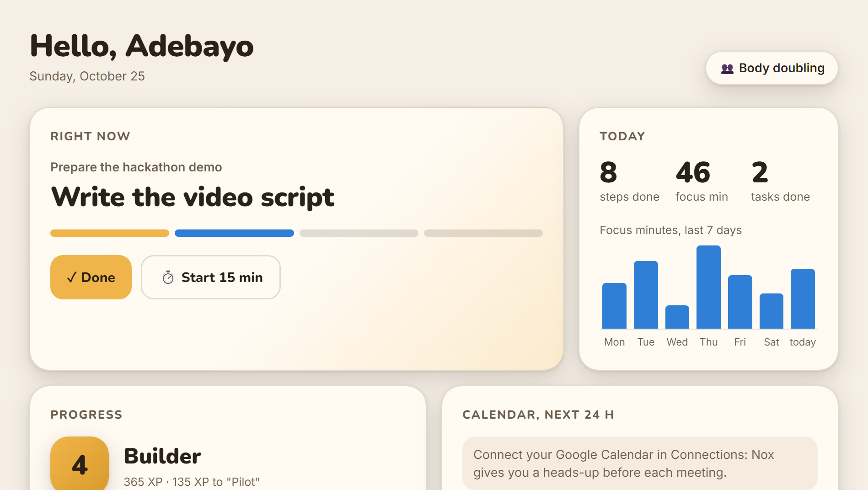Click the "2 tasks done" stat
The height and width of the screenshot is (490, 868).
(x=780, y=181)
